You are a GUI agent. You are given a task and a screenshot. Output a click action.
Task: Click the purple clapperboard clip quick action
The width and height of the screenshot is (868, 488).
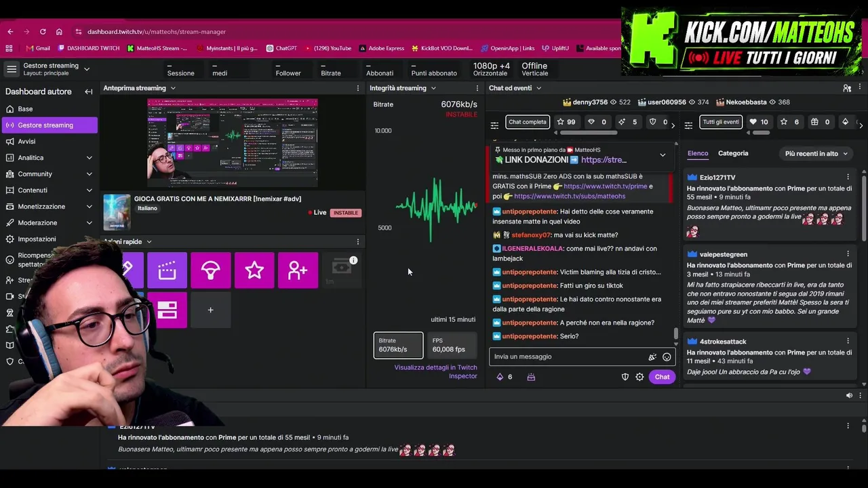(x=167, y=270)
